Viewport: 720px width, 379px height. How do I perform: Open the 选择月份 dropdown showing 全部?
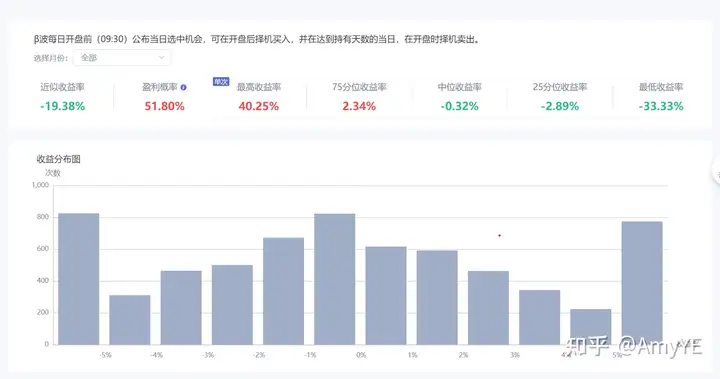point(122,58)
